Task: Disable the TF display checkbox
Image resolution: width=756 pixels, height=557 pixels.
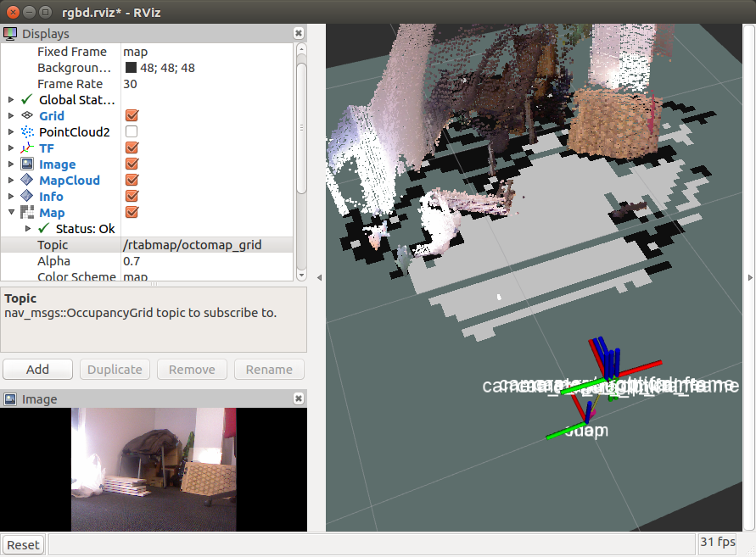Action: 132,148
